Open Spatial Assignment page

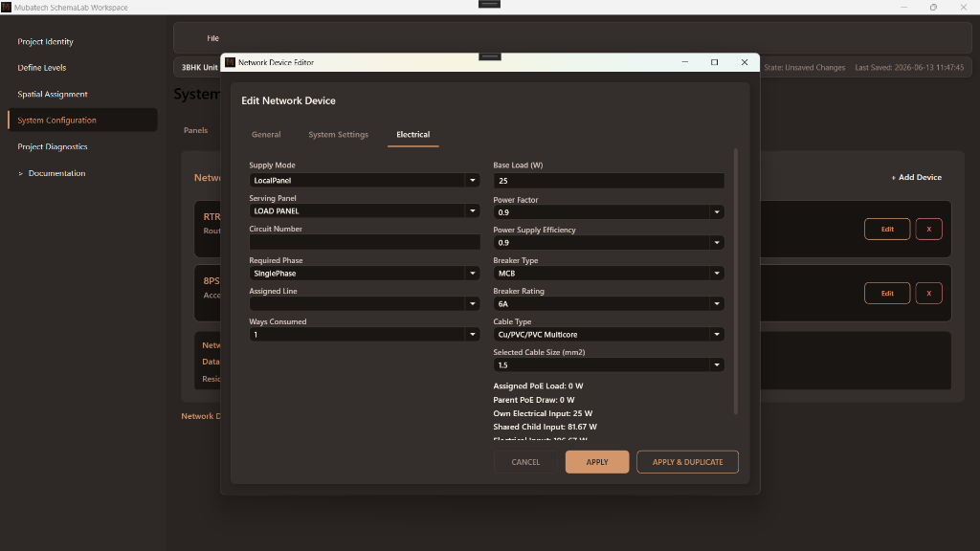click(x=53, y=94)
